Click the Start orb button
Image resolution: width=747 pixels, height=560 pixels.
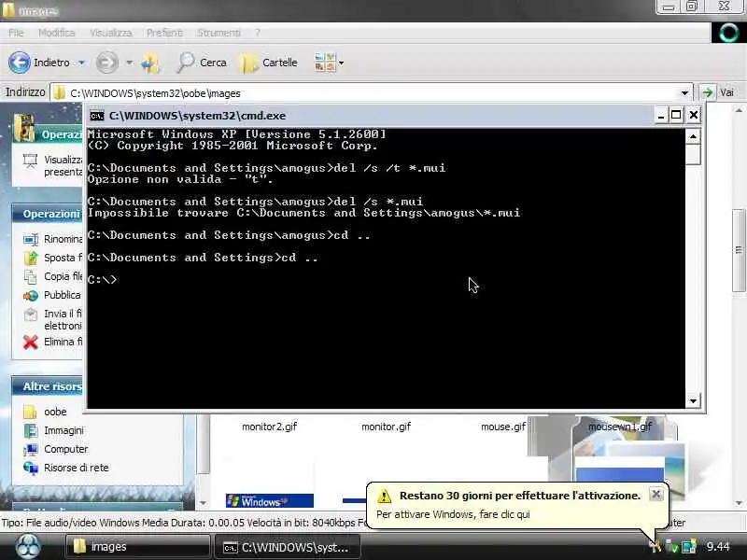tap(28, 547)
